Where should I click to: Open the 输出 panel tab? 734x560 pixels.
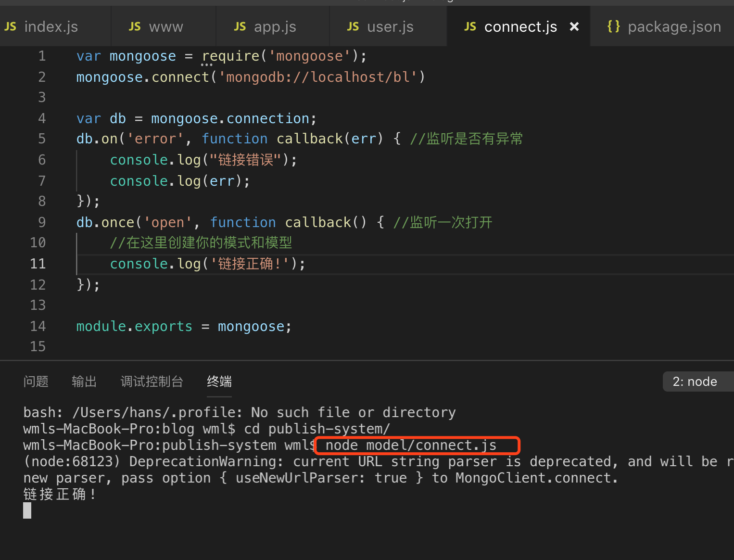[x=84, y=382]
